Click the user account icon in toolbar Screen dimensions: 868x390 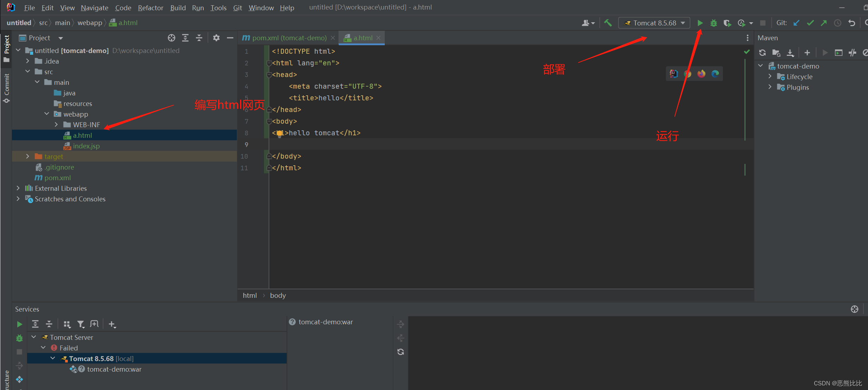click(x=588, y=23)
